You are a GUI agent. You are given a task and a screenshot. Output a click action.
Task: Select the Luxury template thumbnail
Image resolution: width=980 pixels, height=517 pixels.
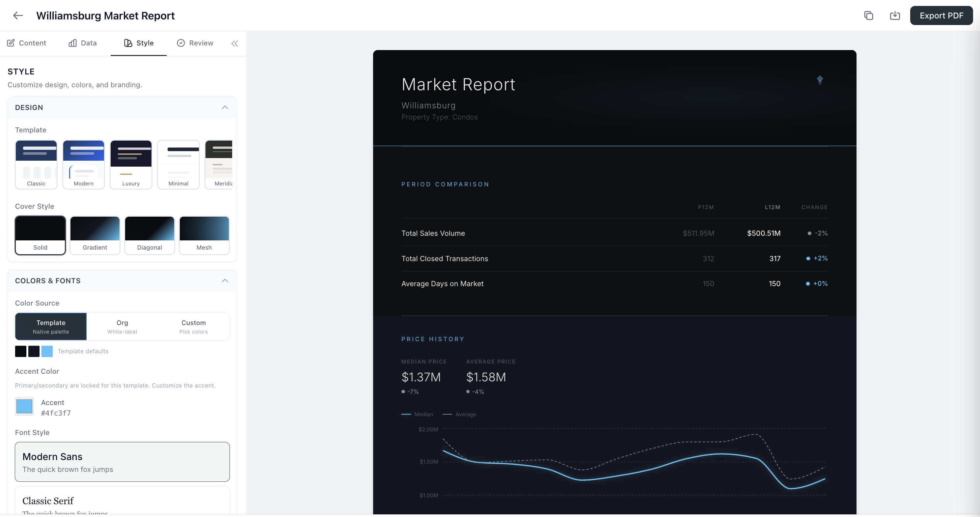131,164
